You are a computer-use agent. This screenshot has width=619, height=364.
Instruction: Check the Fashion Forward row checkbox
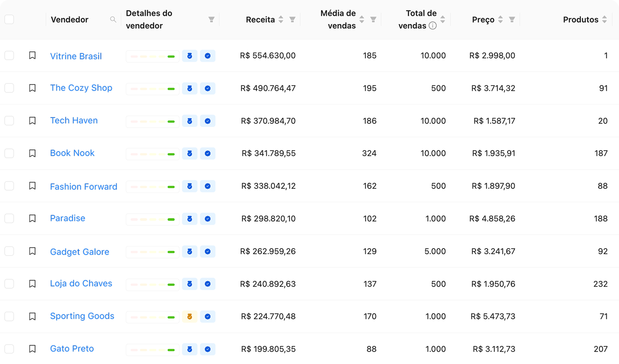9,186
